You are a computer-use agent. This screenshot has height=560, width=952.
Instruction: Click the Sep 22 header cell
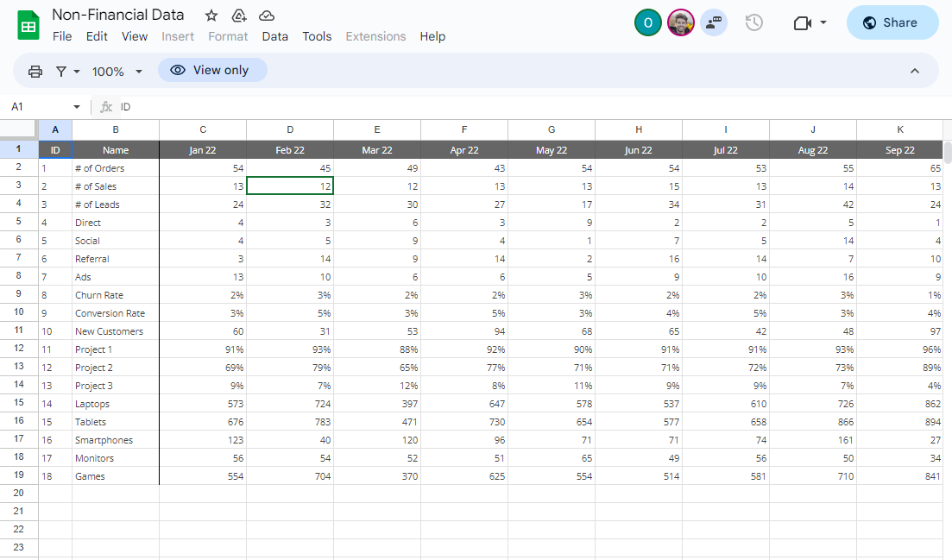coord(900,150)
